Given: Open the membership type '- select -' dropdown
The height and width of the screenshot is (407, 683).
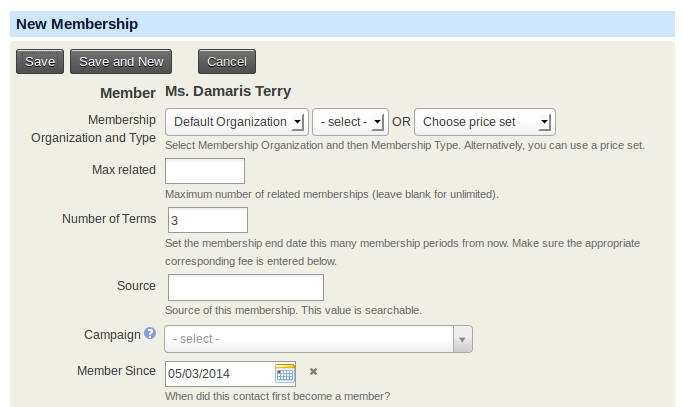Looking at the screenshot, I should (350, 122).
